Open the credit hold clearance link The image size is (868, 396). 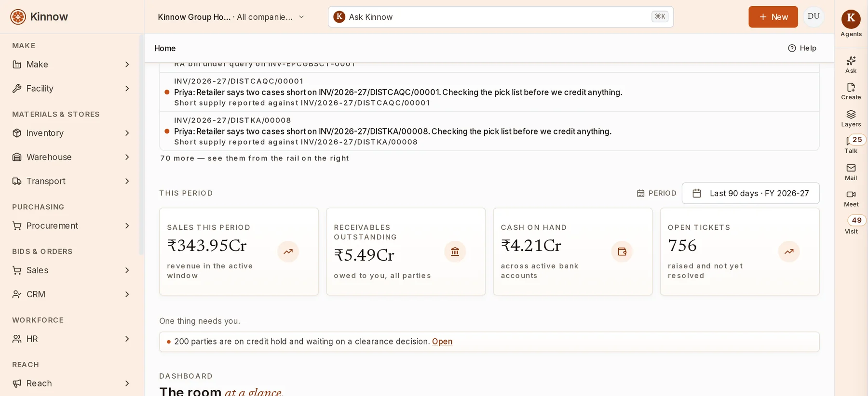click(442, 342)
